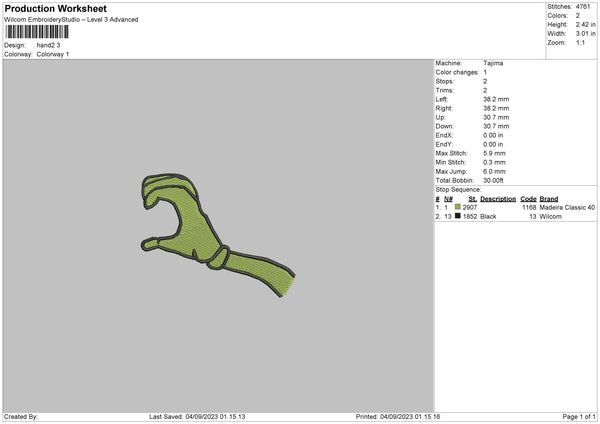600x424 pixels.
Task: Click the Printed timestamp 04/09/2023 01.15.16
Action: 410,417
